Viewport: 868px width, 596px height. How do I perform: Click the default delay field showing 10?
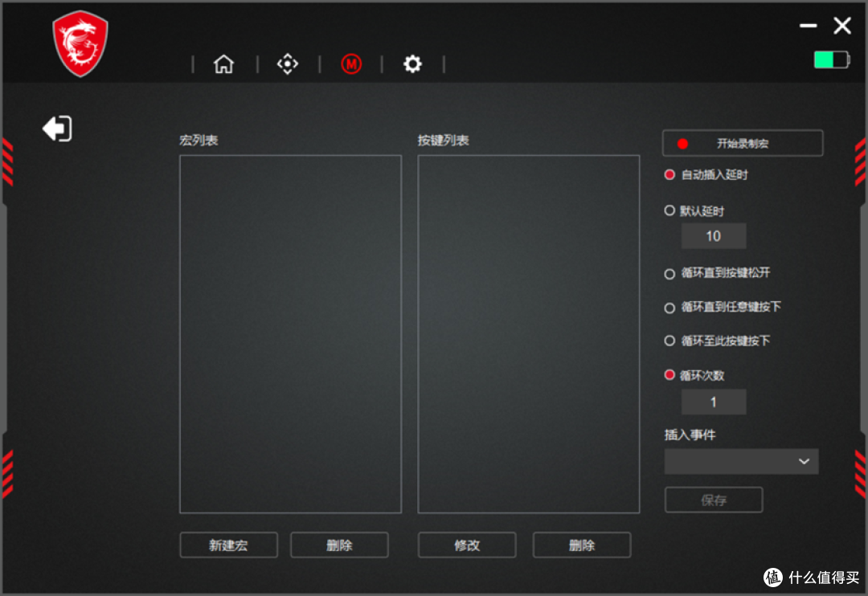tap(714, 236)
